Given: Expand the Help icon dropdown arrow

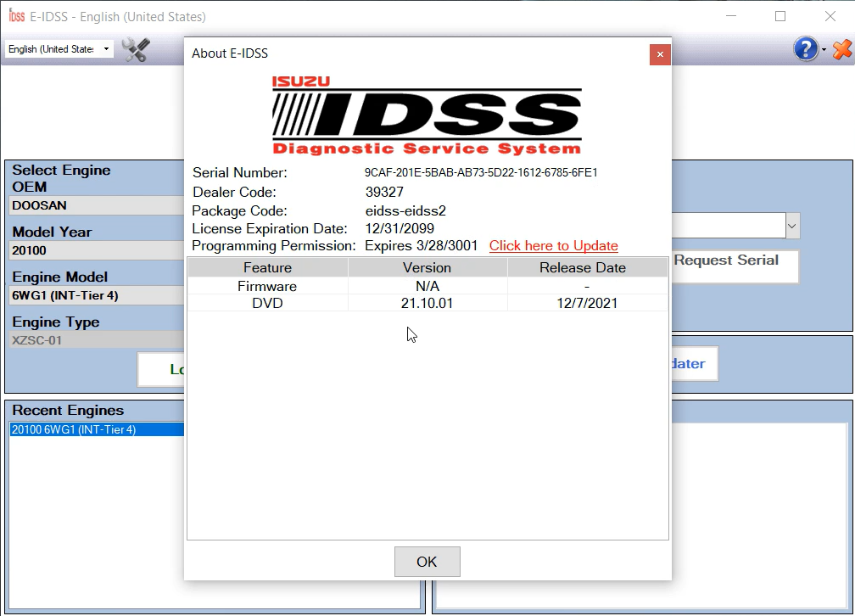Looking at the screenshot, I should tap(824, 50).
